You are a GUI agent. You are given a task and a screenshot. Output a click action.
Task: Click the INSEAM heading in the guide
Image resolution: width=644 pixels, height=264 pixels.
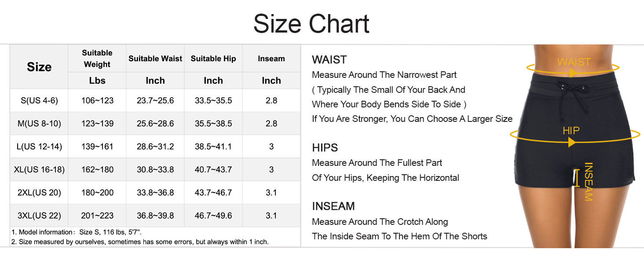(333, 206)
